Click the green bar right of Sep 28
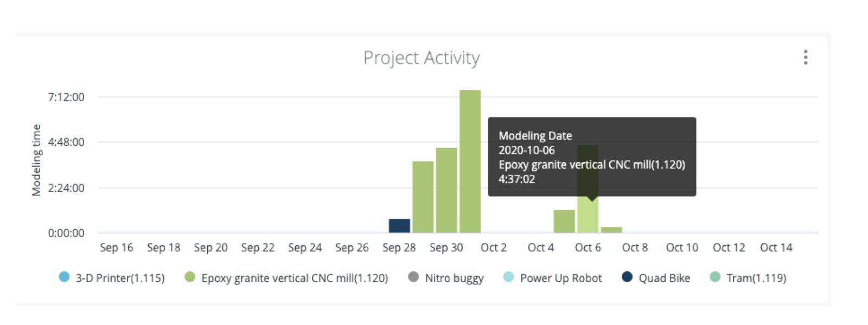 423,197
